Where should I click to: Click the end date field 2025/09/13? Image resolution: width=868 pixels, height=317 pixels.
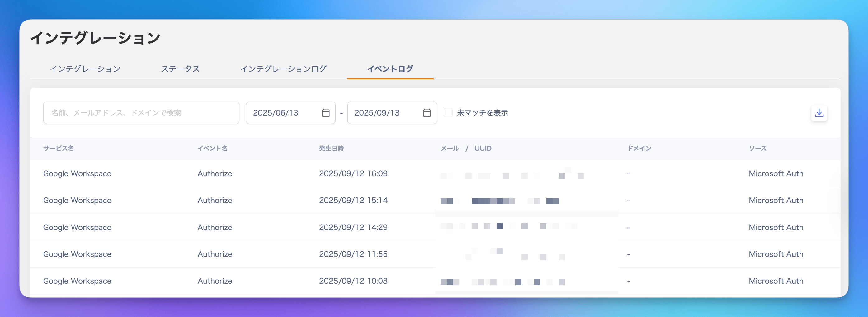[x=392, y=113]
